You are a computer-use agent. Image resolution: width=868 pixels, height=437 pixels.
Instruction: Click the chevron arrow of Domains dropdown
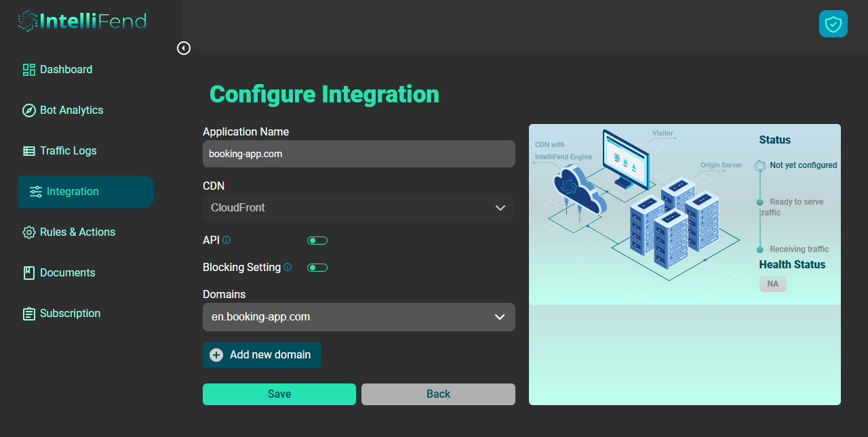click(x=500, y=317)
